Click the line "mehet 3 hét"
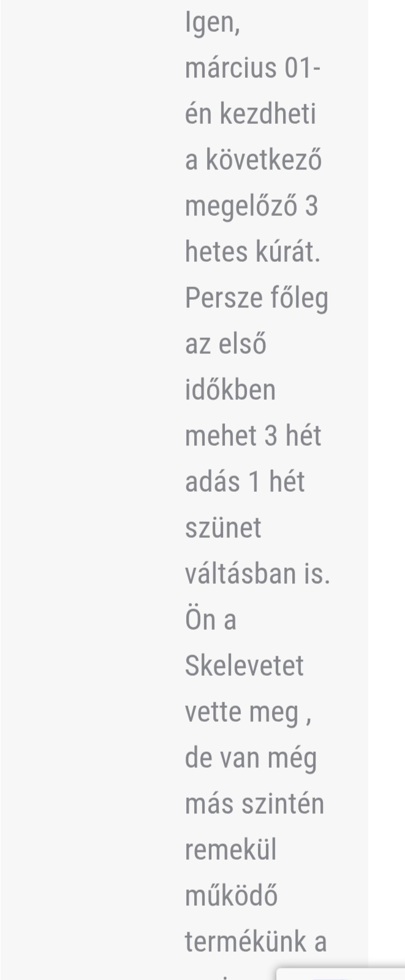The width and height of the screenshot is (405, 980). [x=253, y=436]
